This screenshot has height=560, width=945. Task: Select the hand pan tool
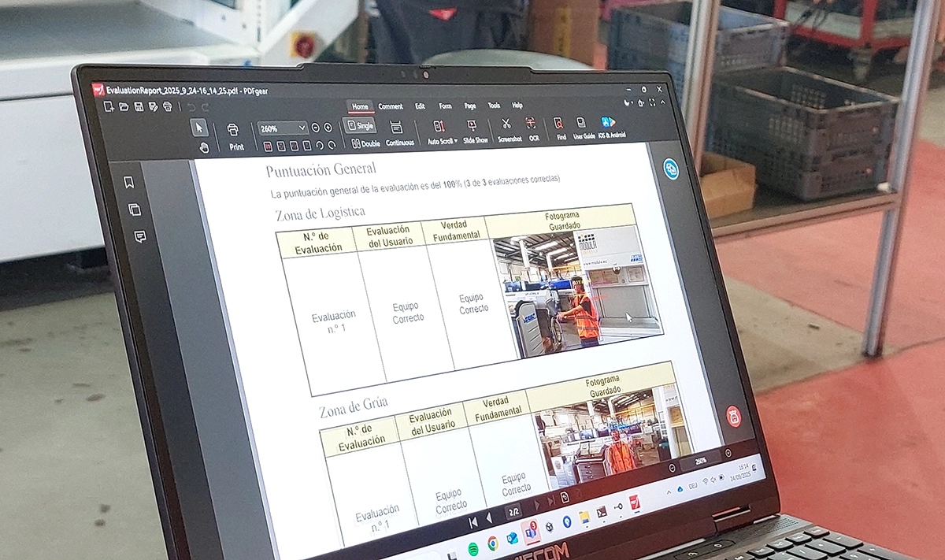point(204,146)
